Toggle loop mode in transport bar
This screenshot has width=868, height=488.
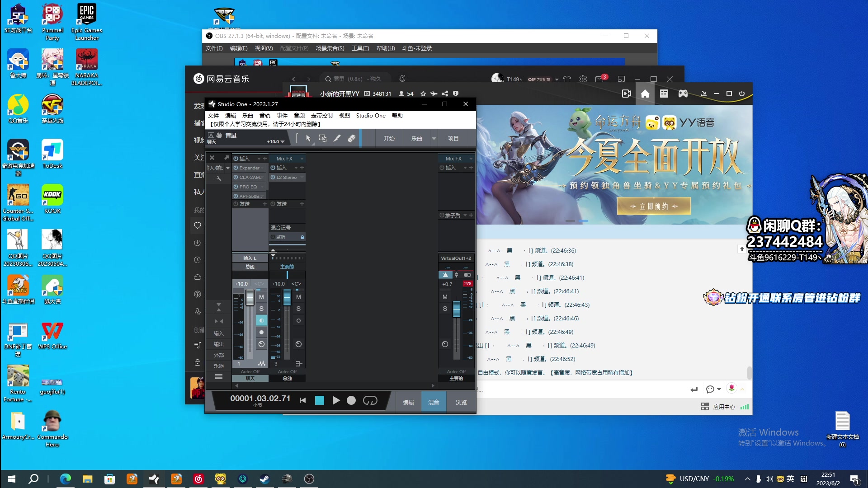pos(370,400)
